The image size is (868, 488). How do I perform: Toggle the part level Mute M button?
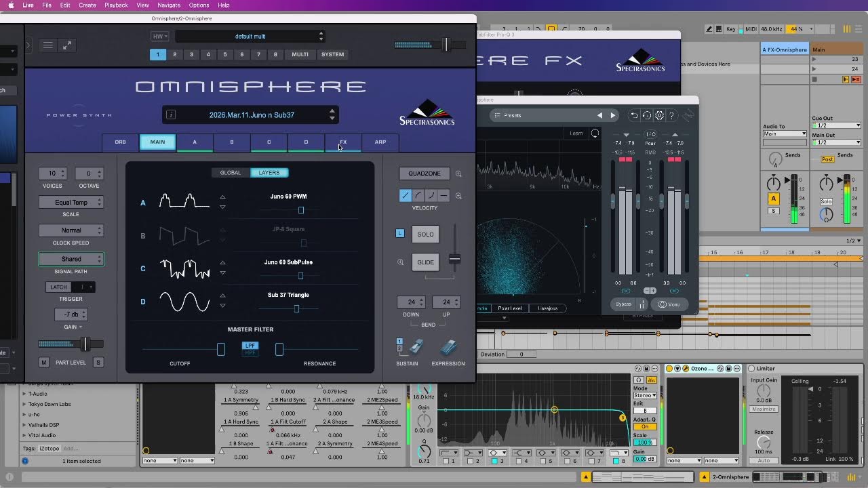coord(44,363)
